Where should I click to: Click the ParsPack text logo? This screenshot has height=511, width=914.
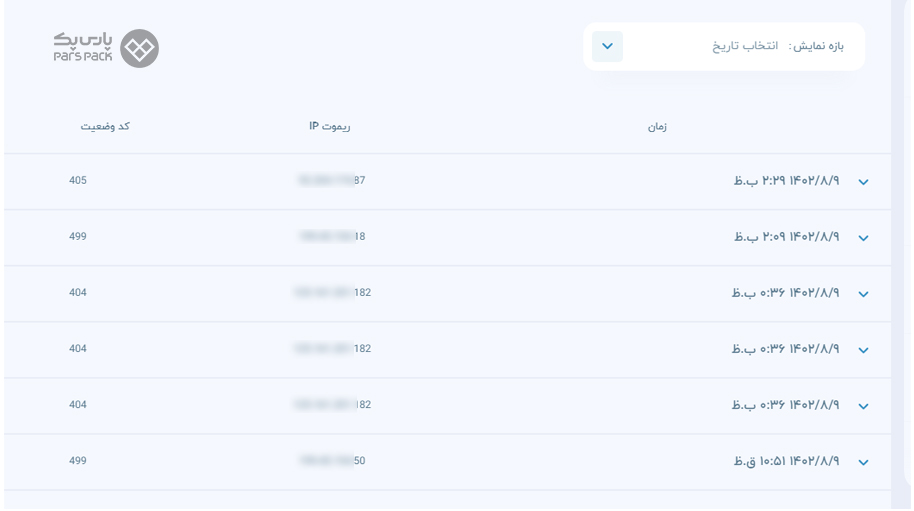pos(83,47)
